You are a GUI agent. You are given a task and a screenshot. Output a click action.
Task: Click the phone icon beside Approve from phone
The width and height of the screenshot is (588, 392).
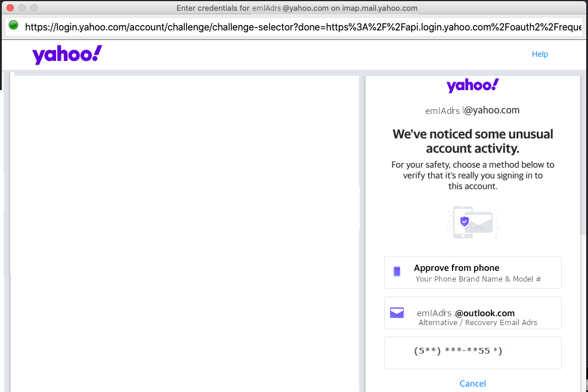click(397, 271)
